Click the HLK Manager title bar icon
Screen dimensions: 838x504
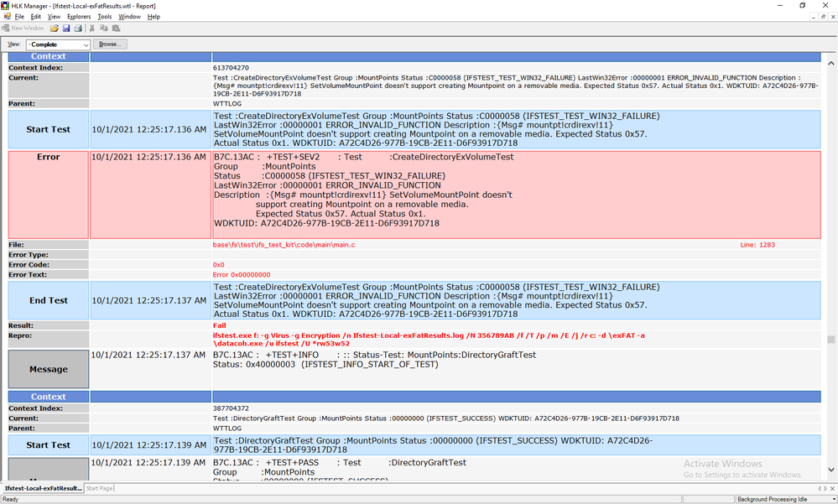pos(5,6)
